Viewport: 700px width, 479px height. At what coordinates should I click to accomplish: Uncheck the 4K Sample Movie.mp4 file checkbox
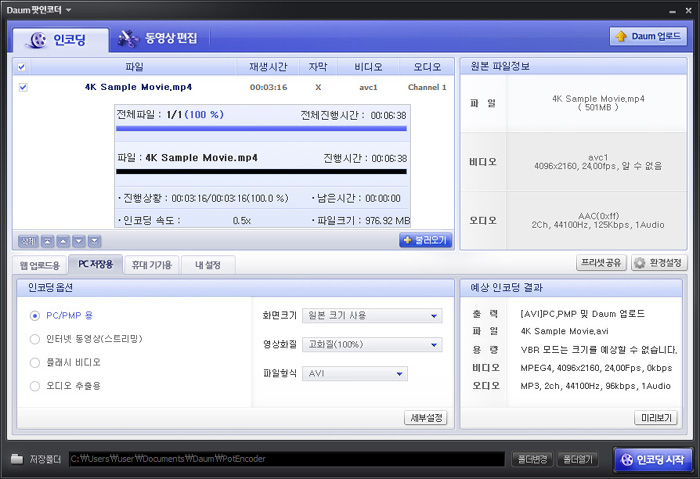click(23, 87)
